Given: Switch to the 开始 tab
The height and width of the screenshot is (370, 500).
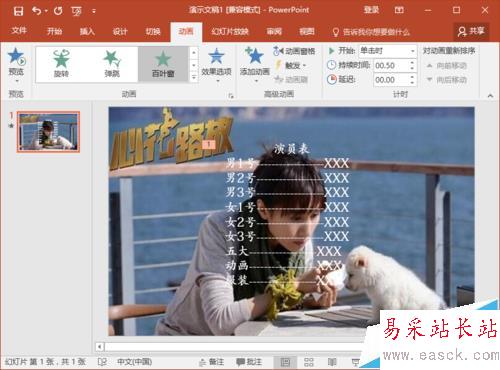Looking at the screenshot, I should coord(54,31).
